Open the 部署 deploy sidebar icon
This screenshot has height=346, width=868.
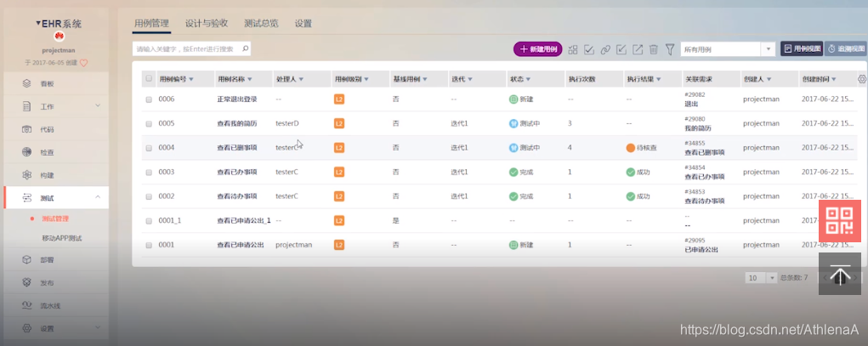(26, 259)
